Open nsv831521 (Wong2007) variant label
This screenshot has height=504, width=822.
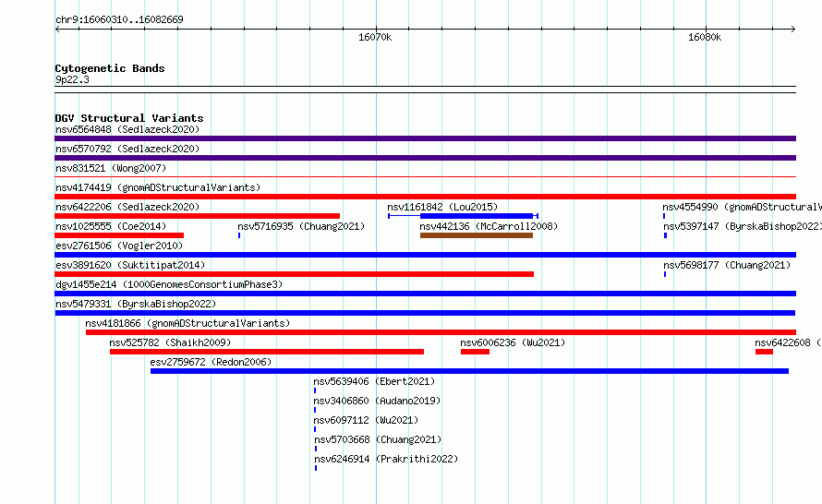[x=111, y=168]
